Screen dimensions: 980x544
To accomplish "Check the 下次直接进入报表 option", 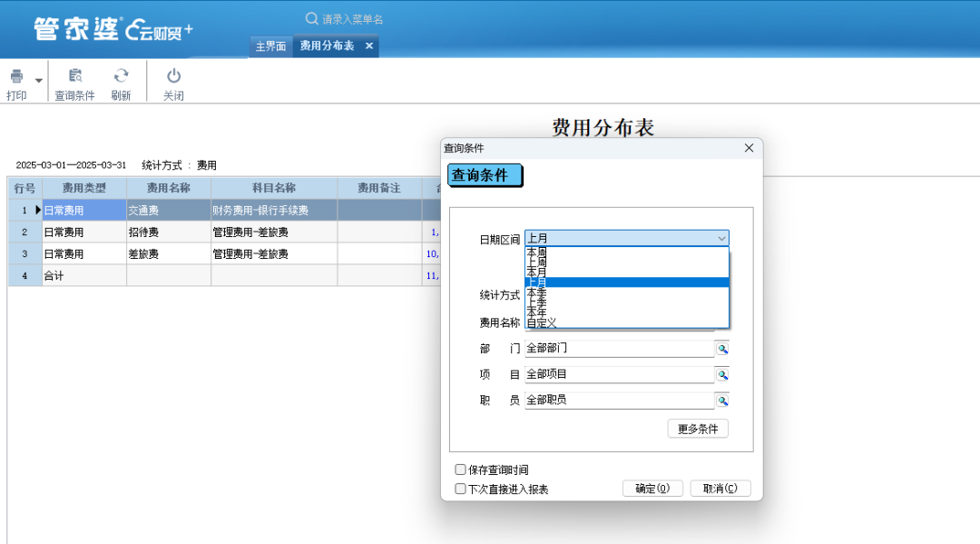I will (x=461, y=488).
